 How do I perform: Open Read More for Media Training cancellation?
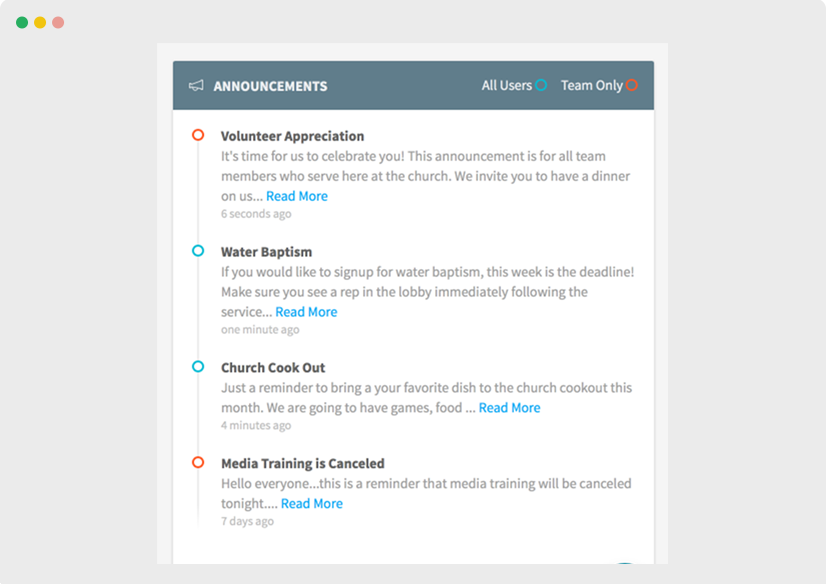point(312,503)
